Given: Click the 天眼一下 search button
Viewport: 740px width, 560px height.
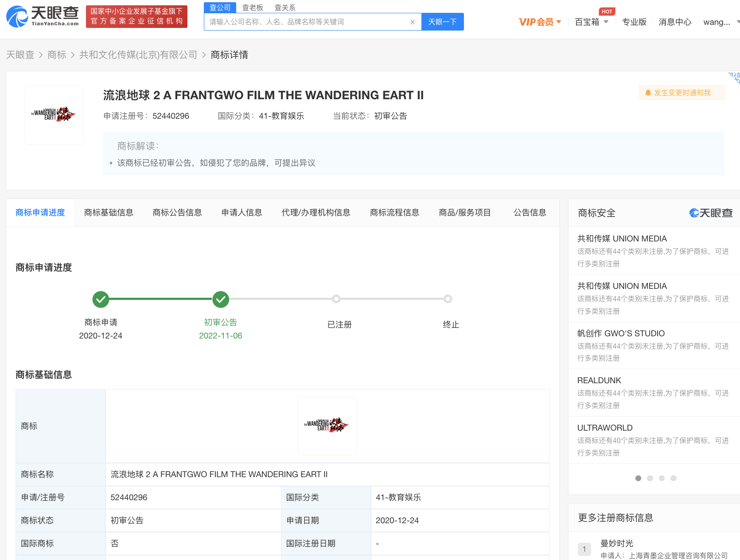Looking at the screenshot, I should (443, 22).
